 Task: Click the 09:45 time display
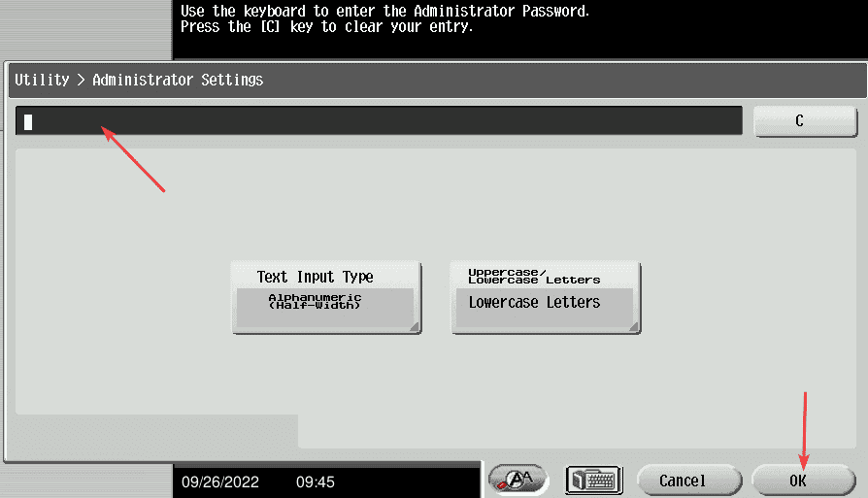click(x=316, y=481)
